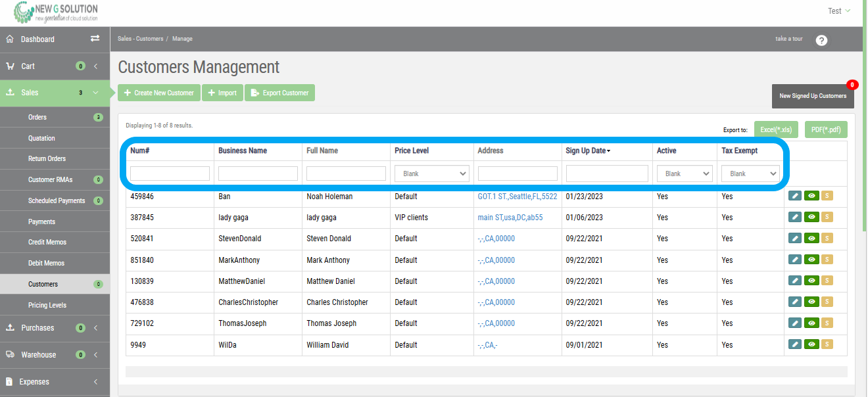868x397 pixels.
Task: Click the Create New Customer button
Action: pyautogui.click(x=158, y=92)
